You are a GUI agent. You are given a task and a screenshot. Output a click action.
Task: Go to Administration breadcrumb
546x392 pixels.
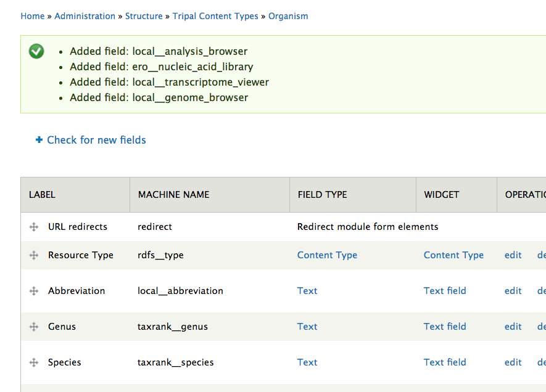[85, 16]
